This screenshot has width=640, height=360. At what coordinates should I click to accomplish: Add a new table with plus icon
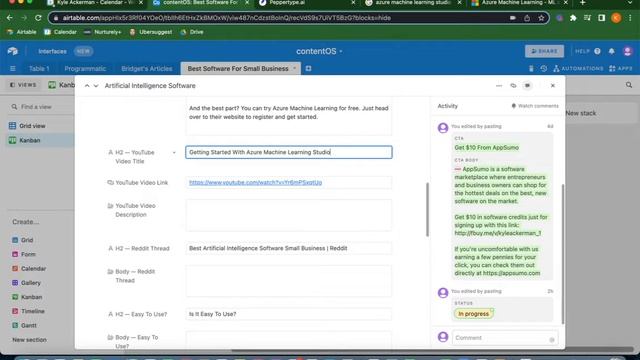(309, 69)
